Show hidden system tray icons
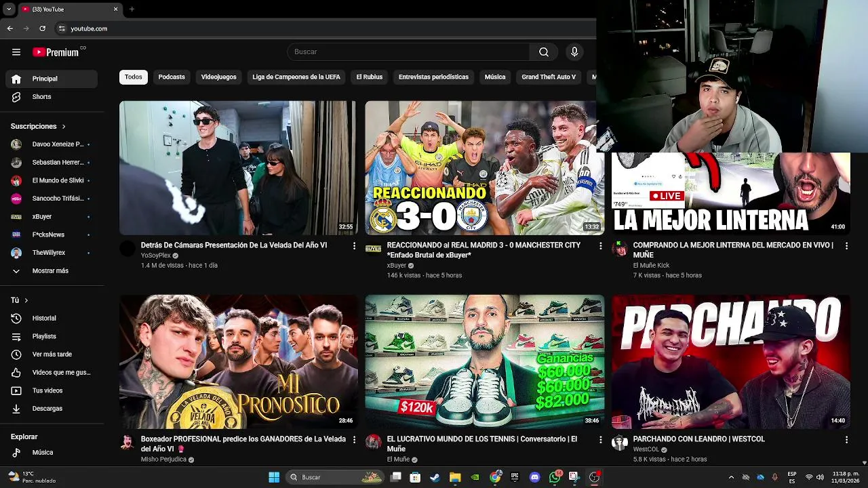Screen dimensions: 868x488 click(731, 477)
